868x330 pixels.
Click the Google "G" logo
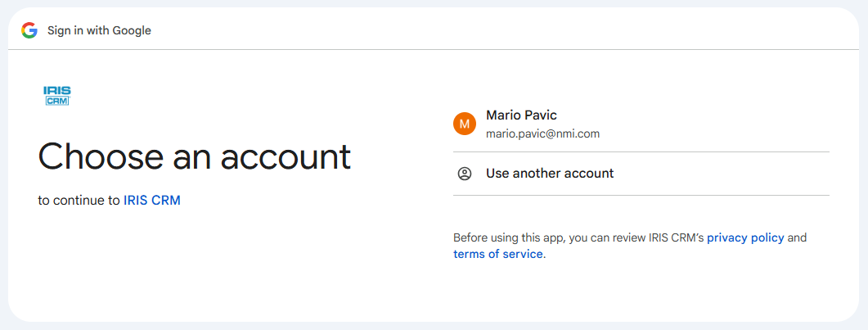pos(29,30)
